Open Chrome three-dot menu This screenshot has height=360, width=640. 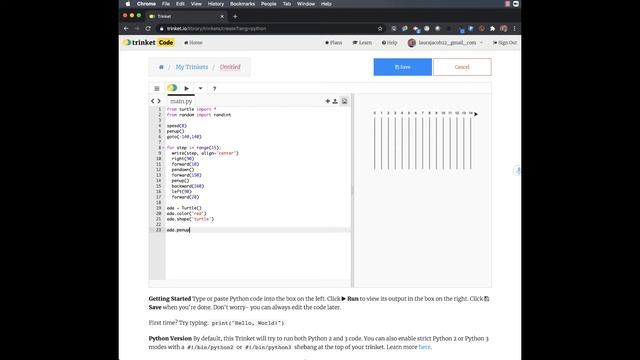[514, 29]
